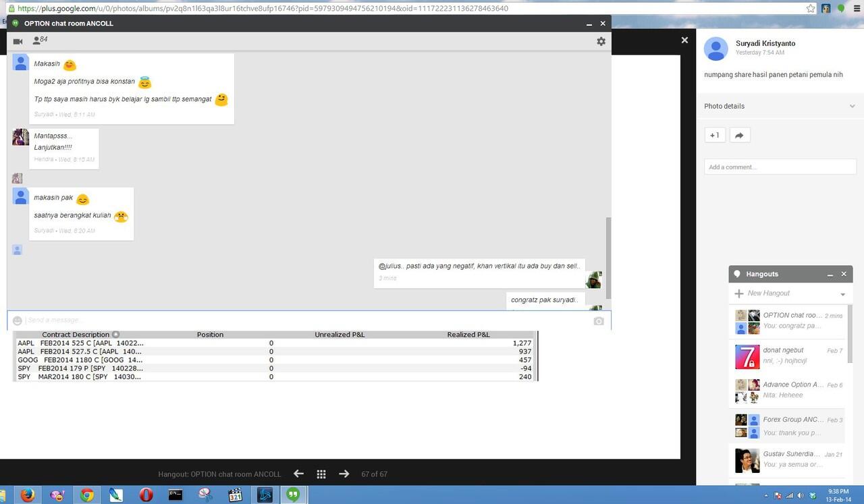
Task: Open the Snipping Tool from taskbar
Action: (x=205, y=495)
